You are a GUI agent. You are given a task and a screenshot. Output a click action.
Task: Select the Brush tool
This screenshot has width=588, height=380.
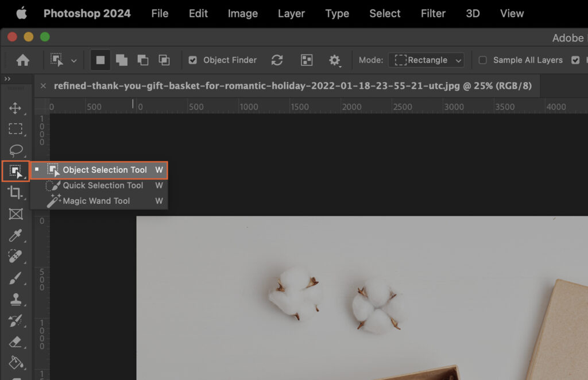click(16, 278)
